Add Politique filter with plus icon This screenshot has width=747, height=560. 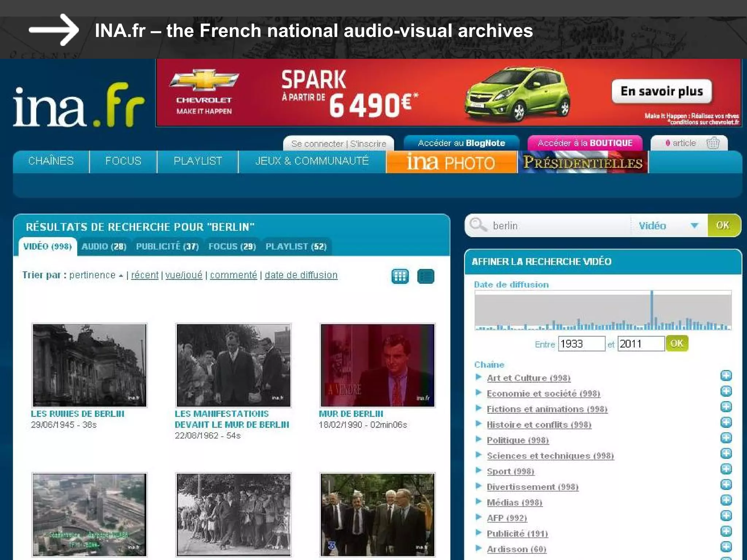726,438
